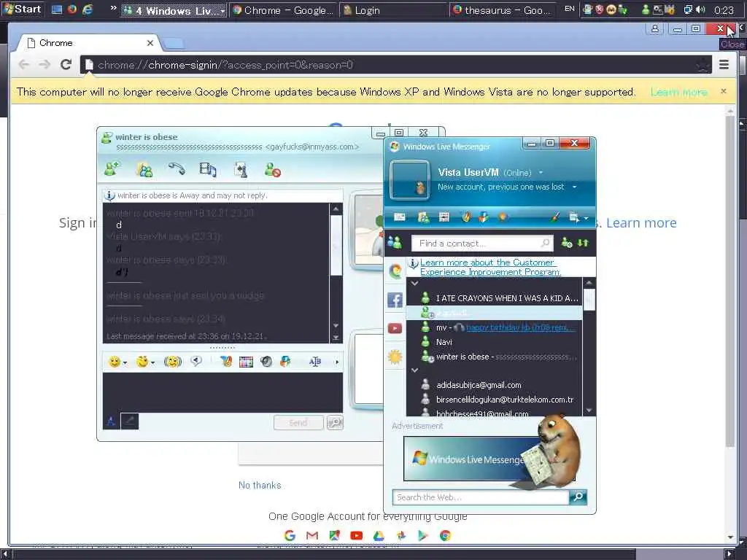
Task: Change color scheme with paintbrush icon
Action: 554,217
